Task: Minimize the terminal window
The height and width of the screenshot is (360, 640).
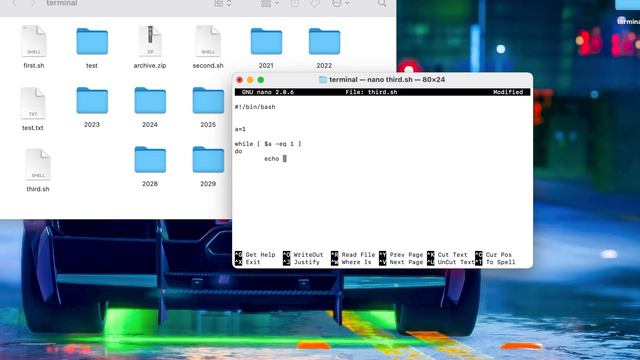Action: (x=250, y=80)
